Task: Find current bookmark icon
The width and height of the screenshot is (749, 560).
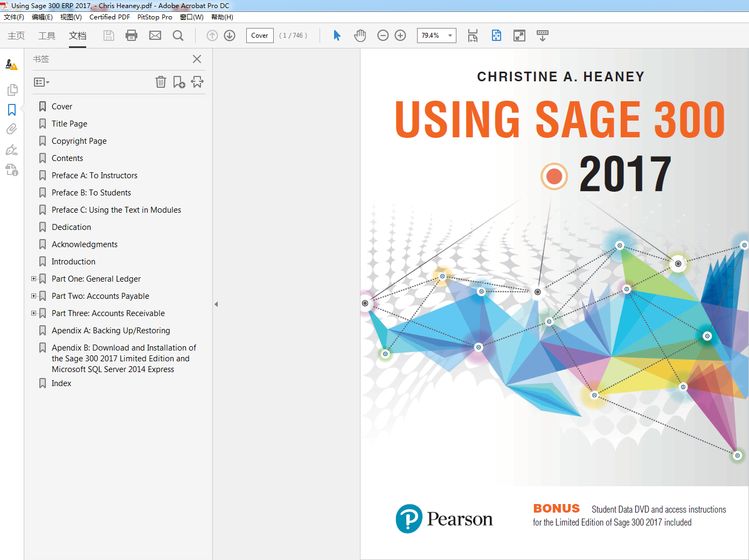Action: pyautogui.click(x=197, y=82)
